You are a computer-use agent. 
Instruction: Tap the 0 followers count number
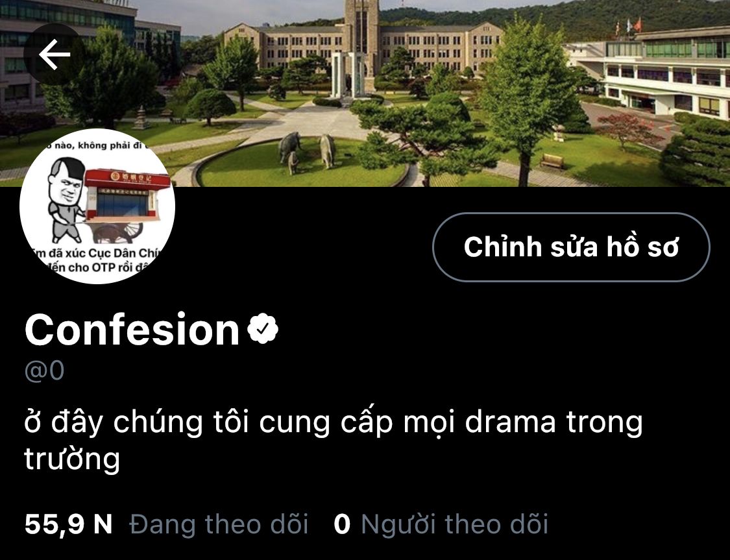(342, 524)
